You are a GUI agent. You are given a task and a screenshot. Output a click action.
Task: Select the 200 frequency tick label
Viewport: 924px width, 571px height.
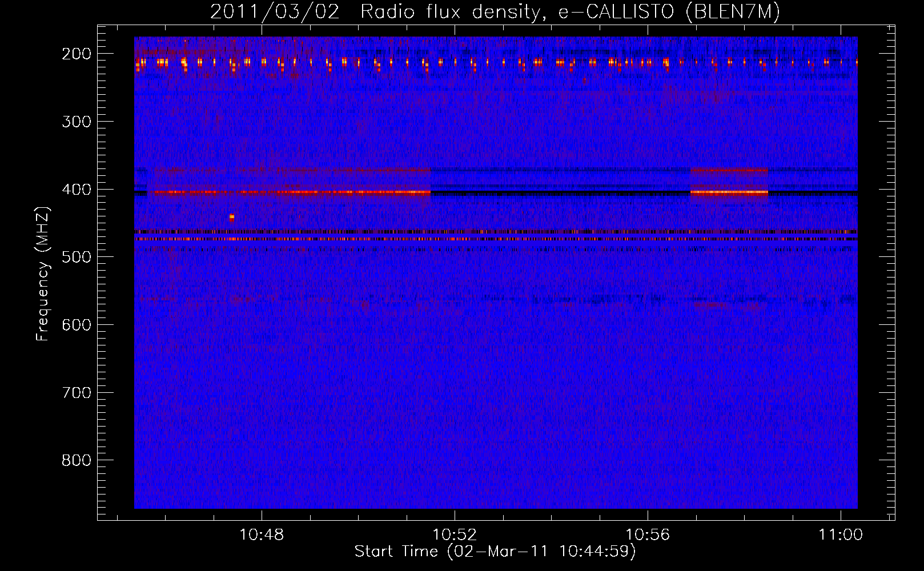click(x=77, y=54)
